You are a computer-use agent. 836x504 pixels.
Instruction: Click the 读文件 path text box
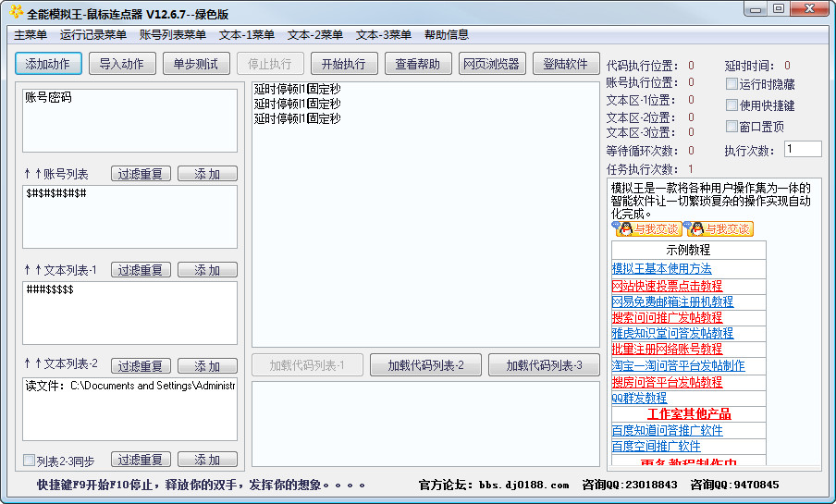coord(129,409)
